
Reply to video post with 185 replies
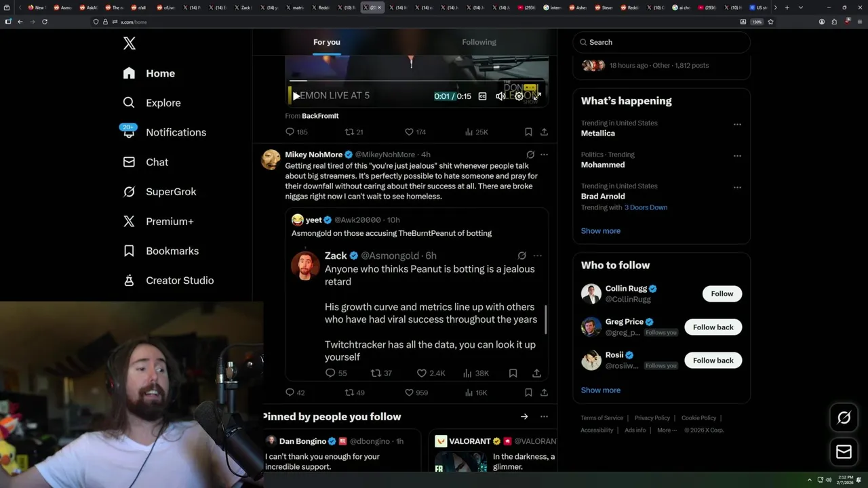click(296, 132)
